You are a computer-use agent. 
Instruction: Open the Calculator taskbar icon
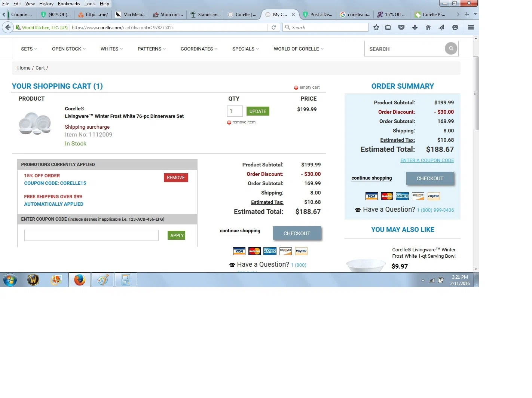coord(126,280)
